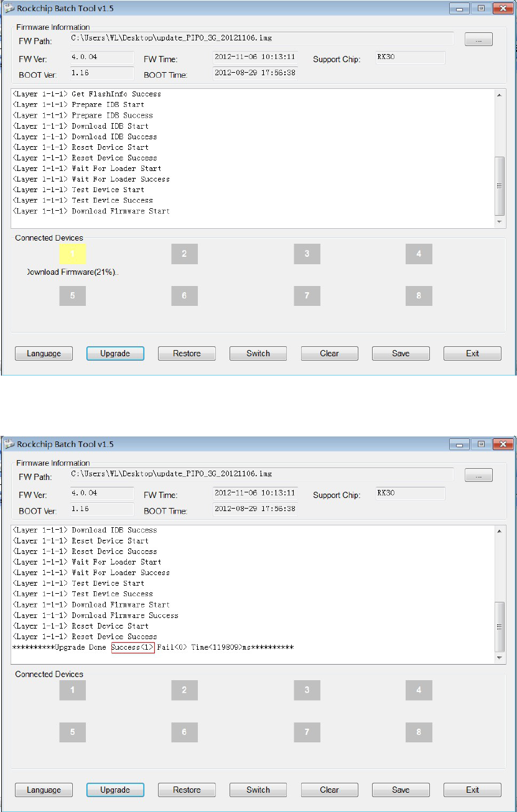Browse firmware with '...' button in lower window

tap(478, 475)
